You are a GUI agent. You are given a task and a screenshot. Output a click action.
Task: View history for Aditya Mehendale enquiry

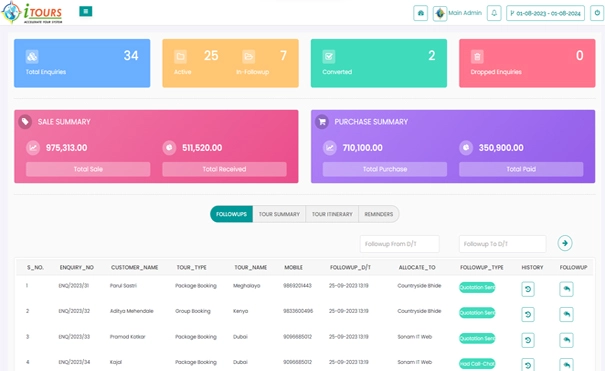pyautogui.click(x=528, y=314)
